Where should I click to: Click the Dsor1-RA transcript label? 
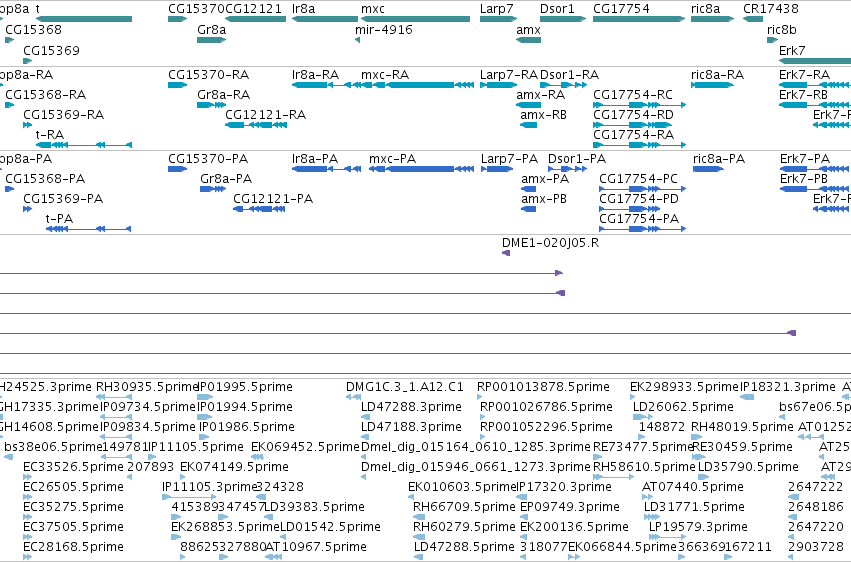point(569,74)
